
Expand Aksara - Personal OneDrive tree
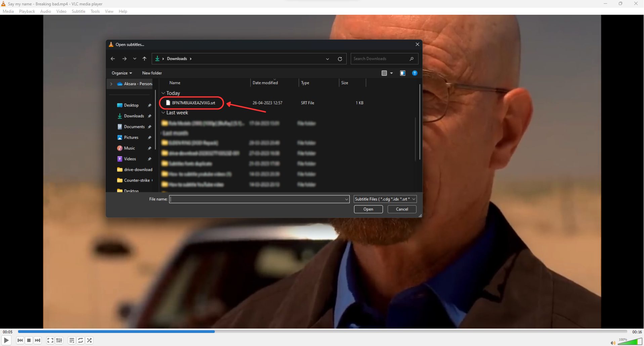111,84
